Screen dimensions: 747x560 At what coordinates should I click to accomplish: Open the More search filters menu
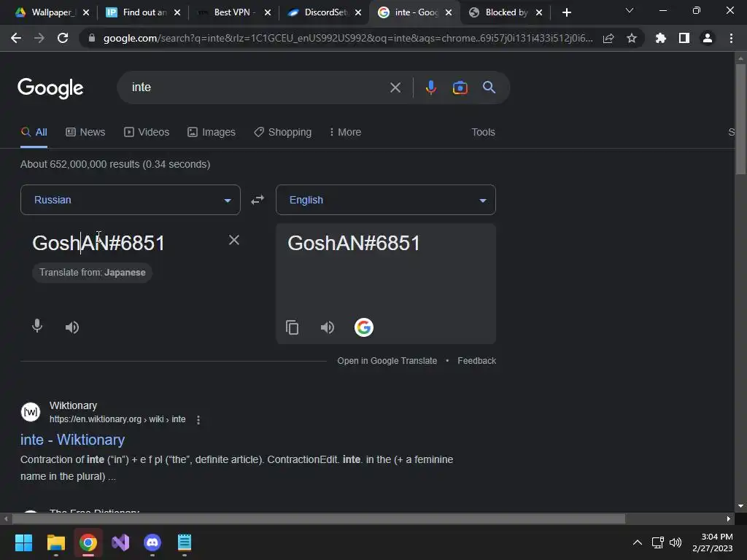coord(345,133)
